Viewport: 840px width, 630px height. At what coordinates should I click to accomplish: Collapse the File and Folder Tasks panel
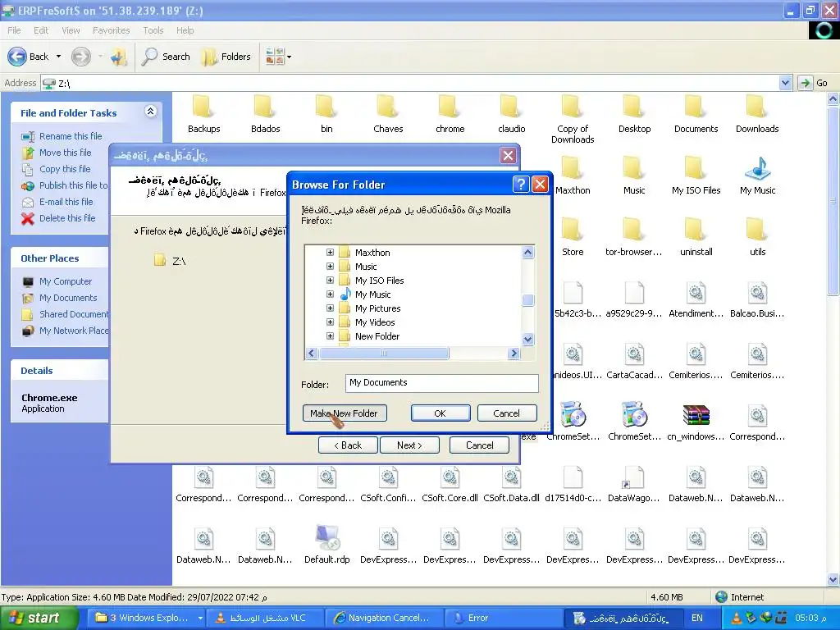coord(151,112)
